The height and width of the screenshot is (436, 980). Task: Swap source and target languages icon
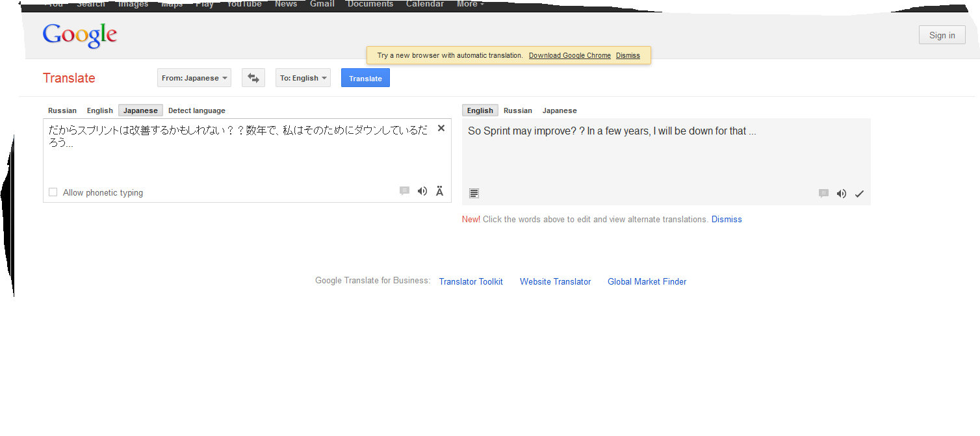tap(253, 78)
